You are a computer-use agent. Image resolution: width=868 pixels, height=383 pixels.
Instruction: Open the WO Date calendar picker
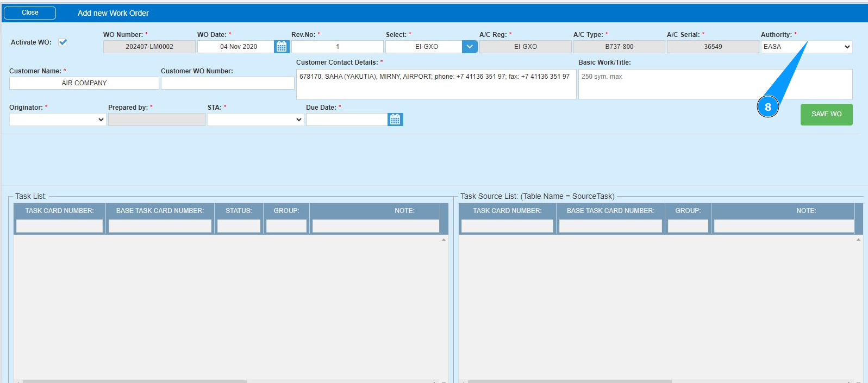coord(282,47)
